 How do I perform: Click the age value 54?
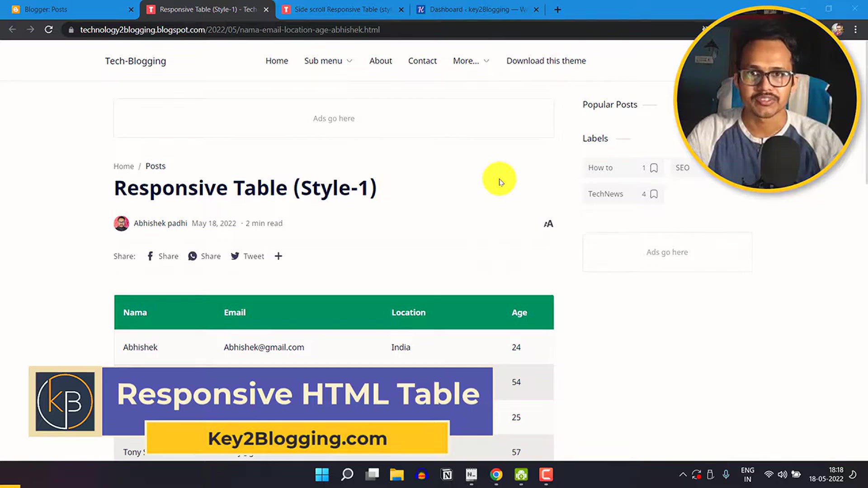click(x=516, y=382)
